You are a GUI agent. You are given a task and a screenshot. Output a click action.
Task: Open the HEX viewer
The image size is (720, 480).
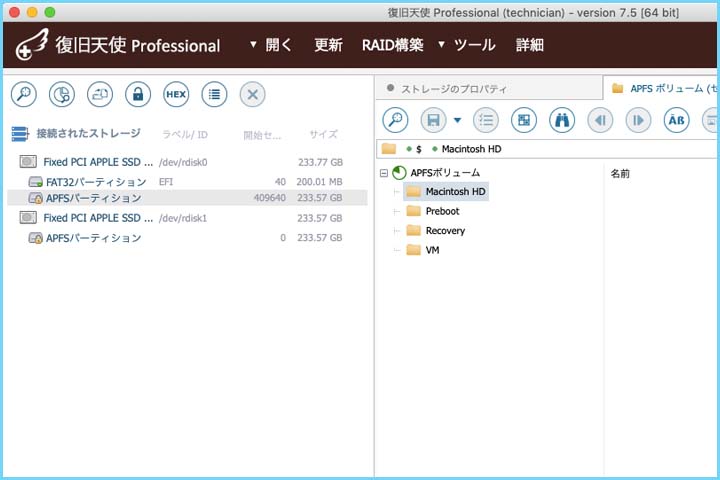(176, 95)
